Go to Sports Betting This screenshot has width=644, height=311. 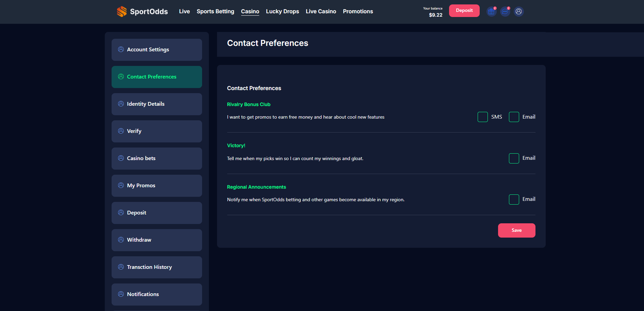pos(215,12)
